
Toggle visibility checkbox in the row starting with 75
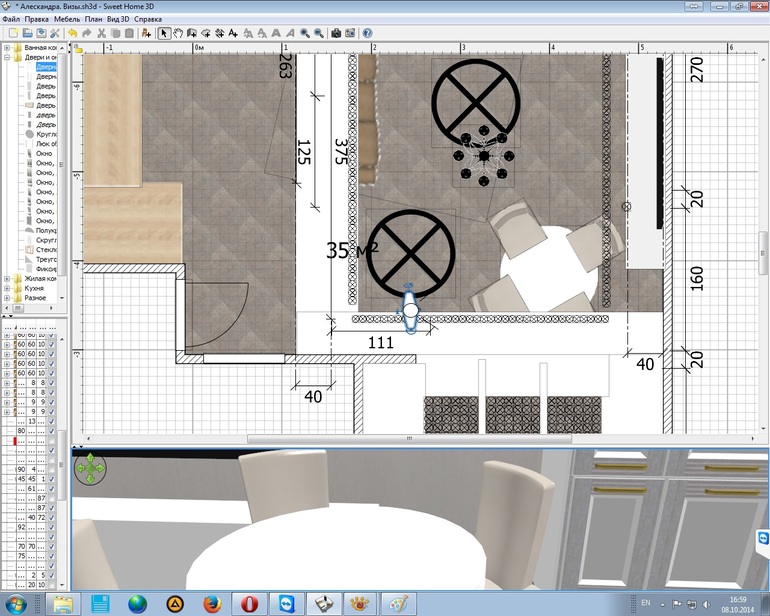click(51, 556)
